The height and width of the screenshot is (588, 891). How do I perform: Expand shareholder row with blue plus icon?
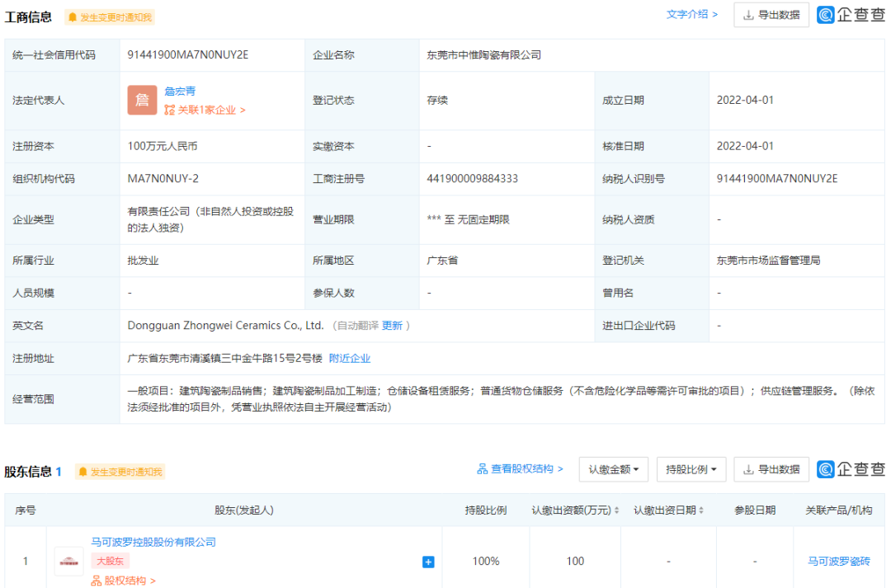coord(428,562)
